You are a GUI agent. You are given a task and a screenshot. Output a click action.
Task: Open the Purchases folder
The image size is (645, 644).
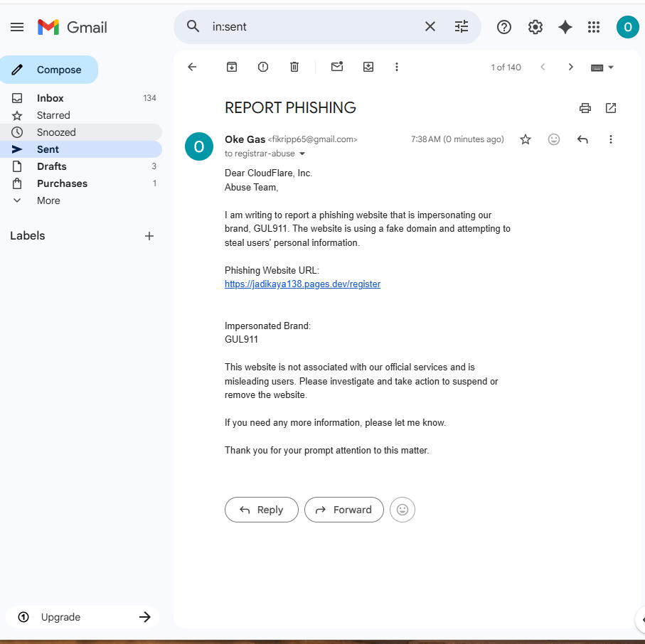pos(81,183)
